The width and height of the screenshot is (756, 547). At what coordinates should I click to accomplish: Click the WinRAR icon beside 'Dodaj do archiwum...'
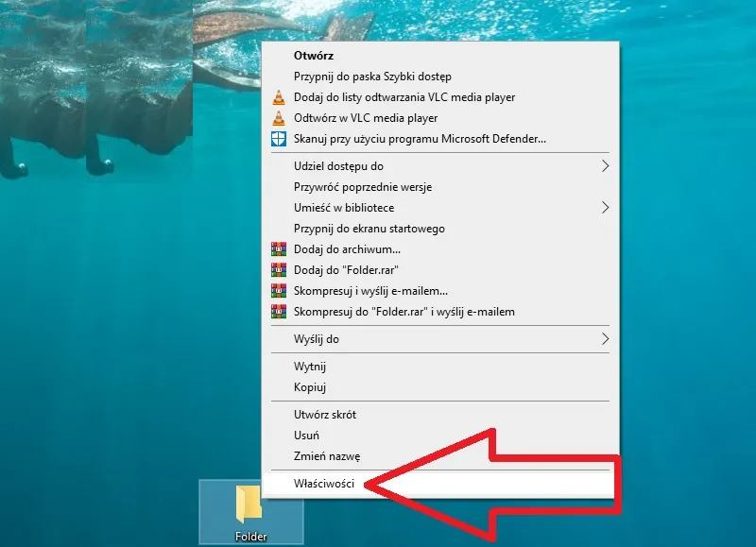278,249
